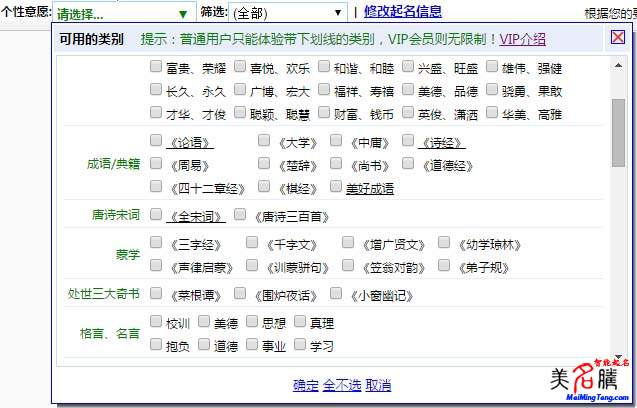Check the 《论语》 checkbox
The image size is (637, 408).
[156, 141]
